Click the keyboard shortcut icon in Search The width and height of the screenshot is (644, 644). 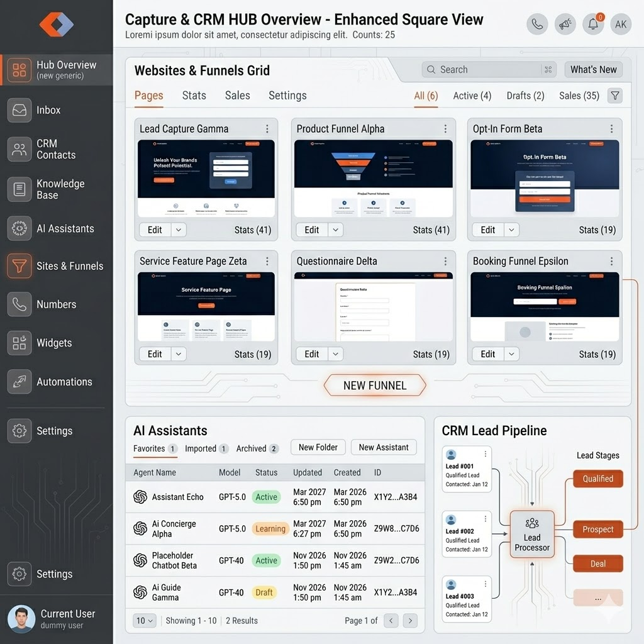tap(548, 70)
